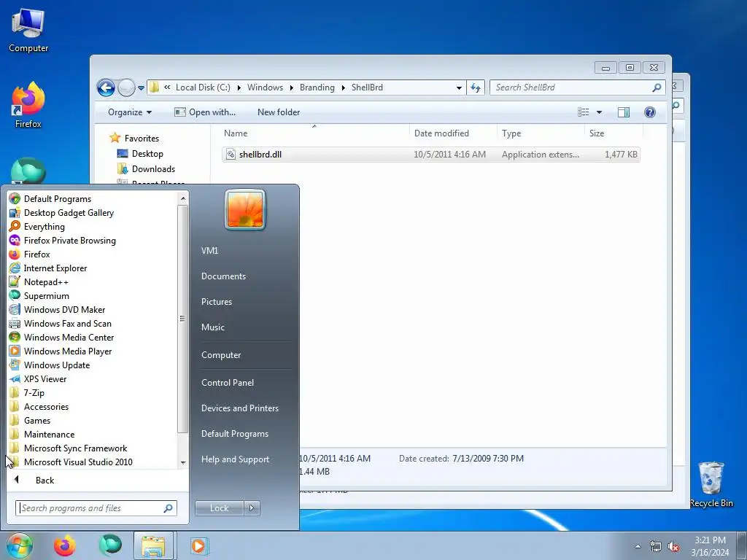
Task: Open Pictures from the Start menu
Action: (x=216, y=302)
